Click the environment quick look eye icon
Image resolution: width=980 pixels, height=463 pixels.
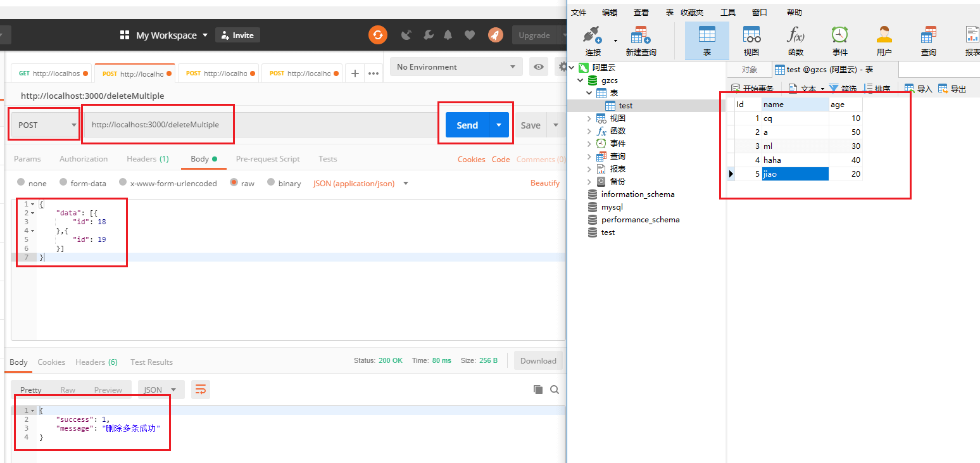[x=539, y=67]
